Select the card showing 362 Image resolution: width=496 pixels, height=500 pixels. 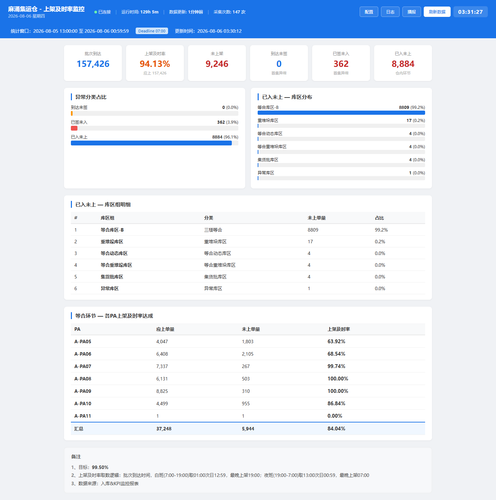click(x=341, y=63)
